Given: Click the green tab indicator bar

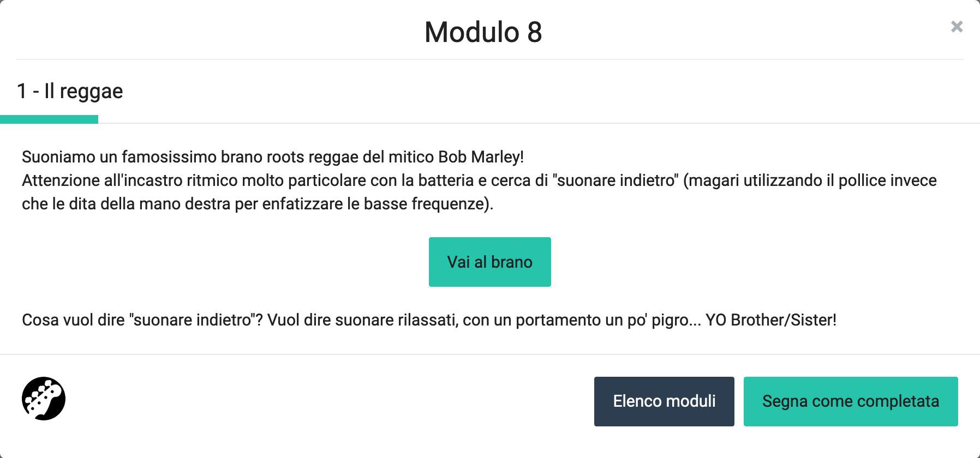Looking at the screenshot, I should click(49, 119).
